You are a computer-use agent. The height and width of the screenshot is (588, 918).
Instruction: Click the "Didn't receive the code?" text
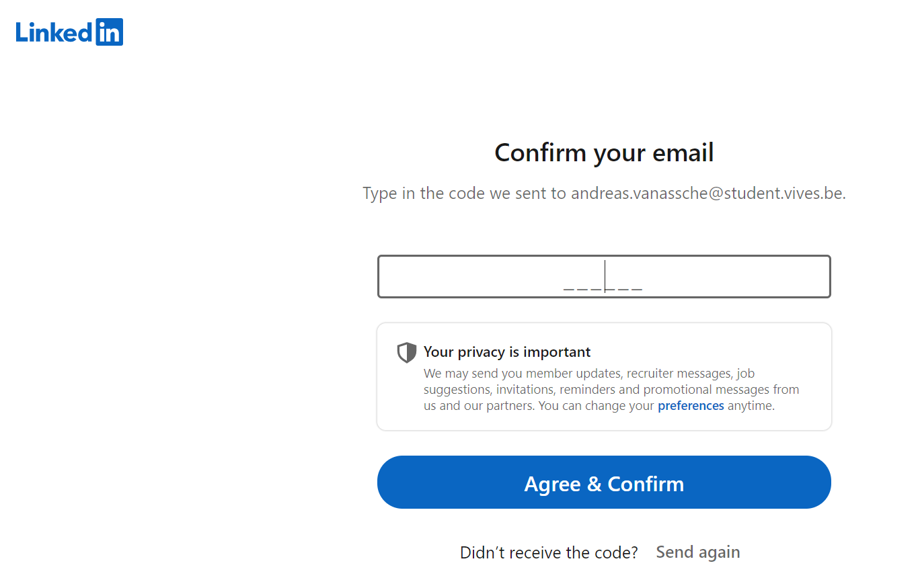pyautogui.click(x=549, y=552)
